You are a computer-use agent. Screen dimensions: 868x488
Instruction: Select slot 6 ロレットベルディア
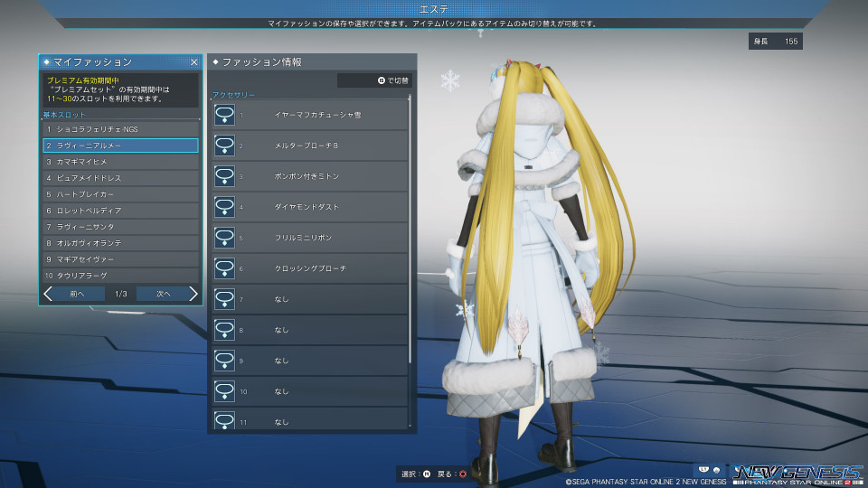pos(120,211)
